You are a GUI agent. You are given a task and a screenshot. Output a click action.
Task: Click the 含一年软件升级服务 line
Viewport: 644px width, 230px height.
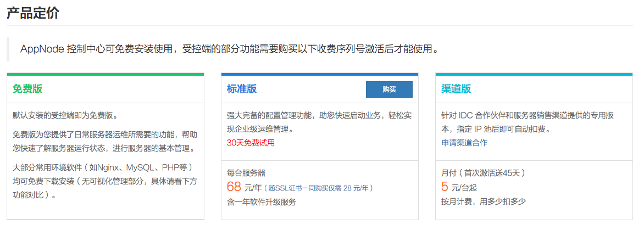click(x=261, y=201)
